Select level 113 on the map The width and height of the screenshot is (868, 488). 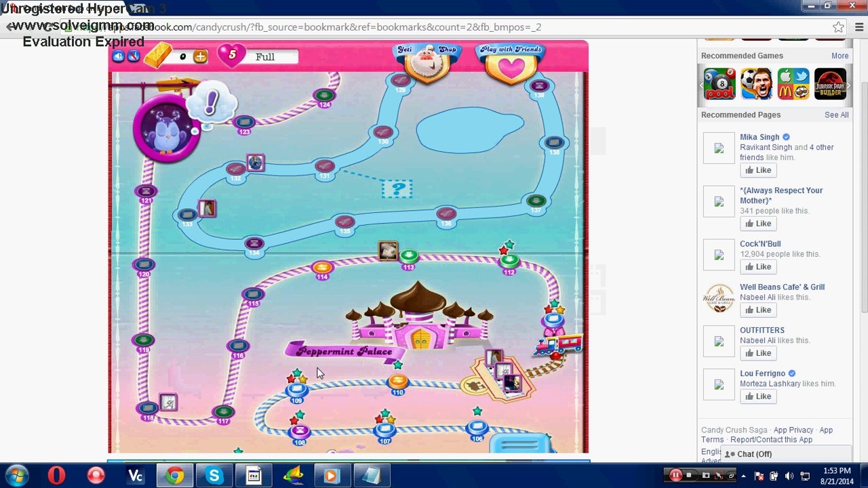tap(408, 258)
